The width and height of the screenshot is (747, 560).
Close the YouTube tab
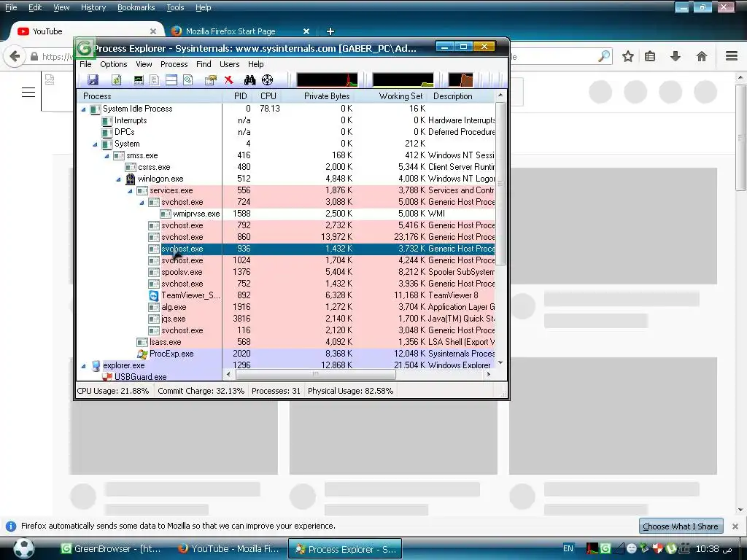coord(153,31)
